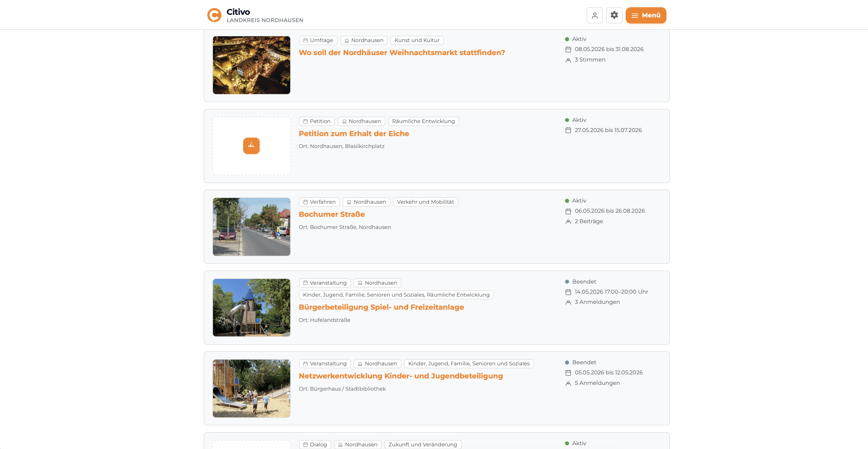Viewport: 868px width, 449px height.
Task: Select Nordhausen tag in Weihnachtsmarkt card
Action: [364, 40]
